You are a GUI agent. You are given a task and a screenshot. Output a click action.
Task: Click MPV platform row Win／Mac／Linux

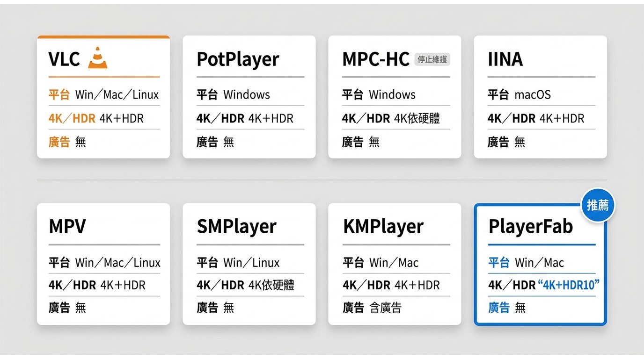coord(104,263)
